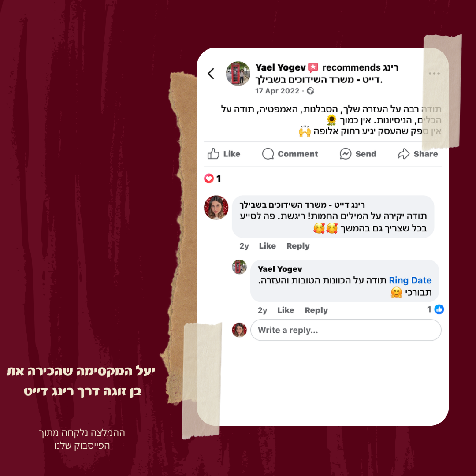Reply to Yael Yogev's comment

point(316,310)
